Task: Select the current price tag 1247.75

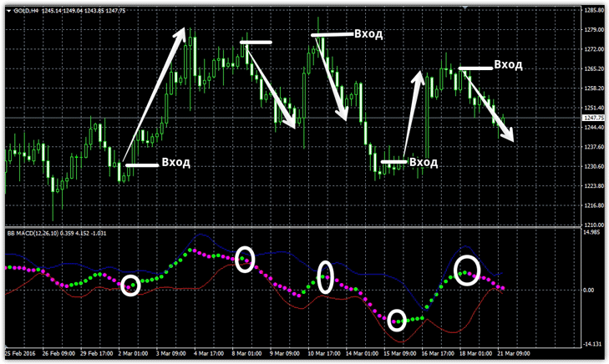Action: (594, 118)
